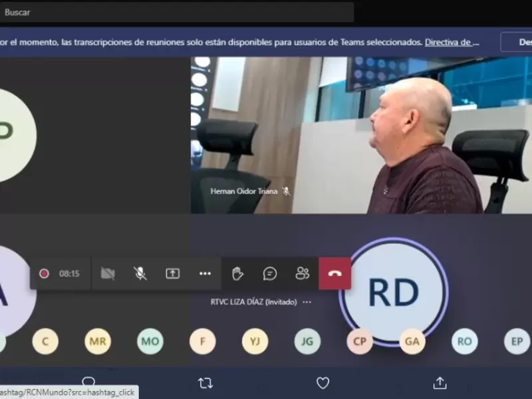Screen dimensions: 532x399
Task: Click the MR participant avatar
Action: pos(98,341)
